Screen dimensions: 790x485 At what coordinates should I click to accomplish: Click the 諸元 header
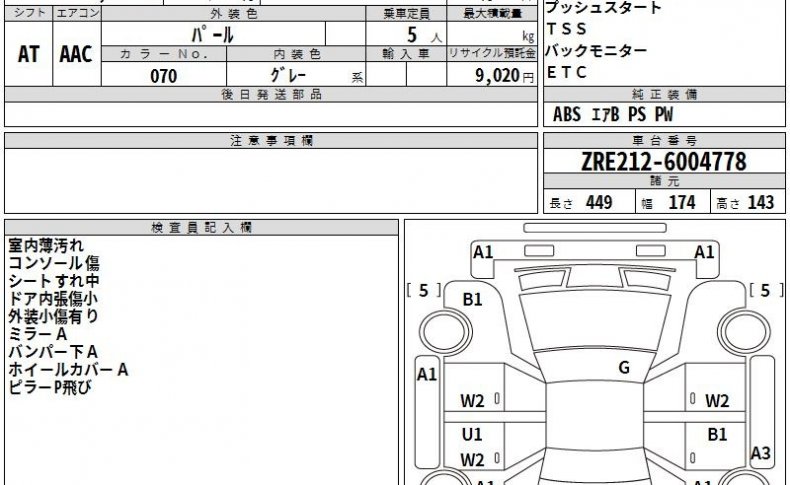[665, 181]
